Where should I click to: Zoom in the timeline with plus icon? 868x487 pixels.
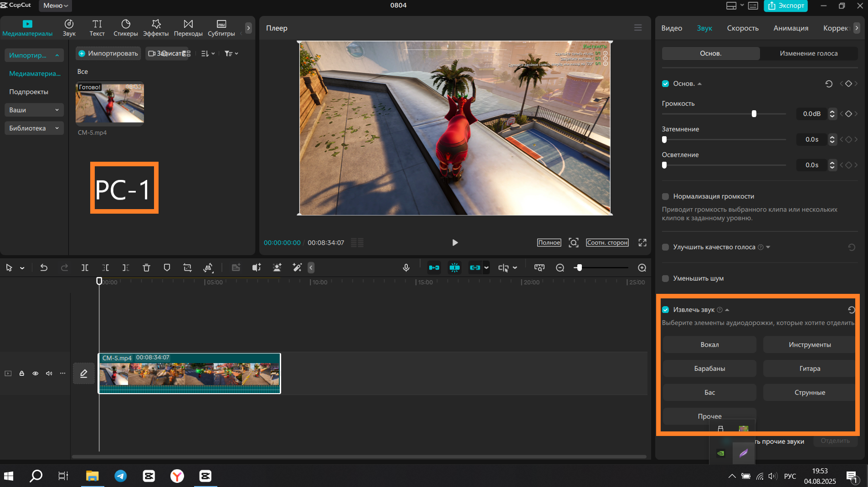tap(642, 268)
